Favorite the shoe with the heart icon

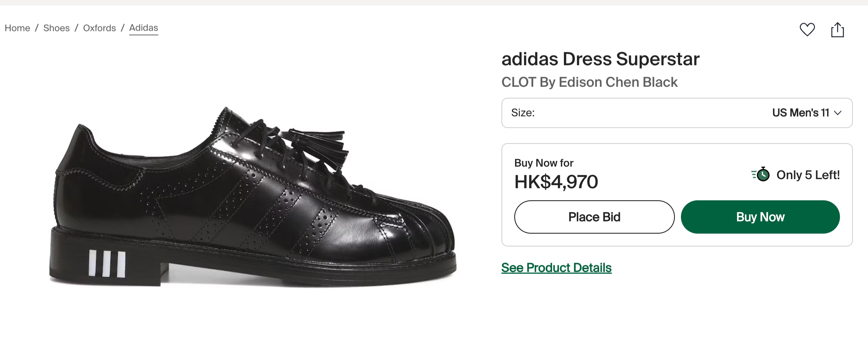[x=807, y=30]
